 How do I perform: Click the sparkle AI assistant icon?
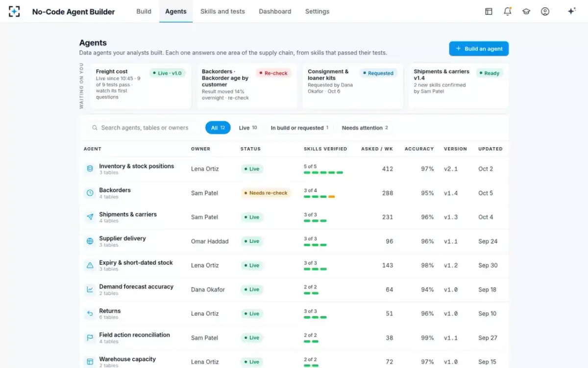point(571,11)
